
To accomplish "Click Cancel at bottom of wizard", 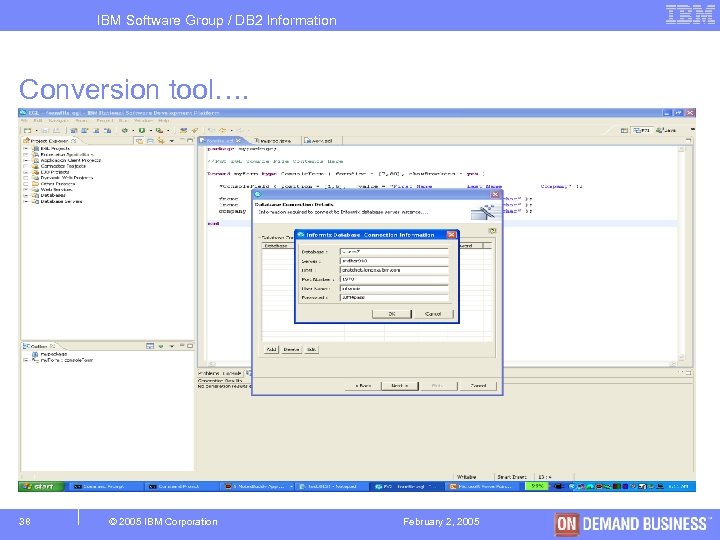I will [x=478, y=386].
